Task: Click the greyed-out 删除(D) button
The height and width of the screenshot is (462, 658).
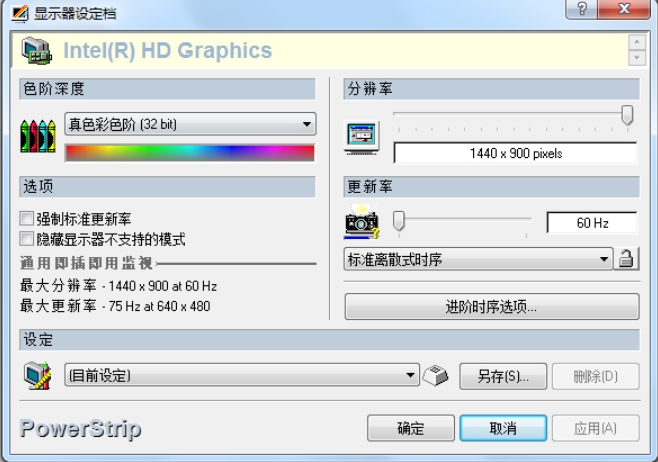Action: [x=595, y=376]
